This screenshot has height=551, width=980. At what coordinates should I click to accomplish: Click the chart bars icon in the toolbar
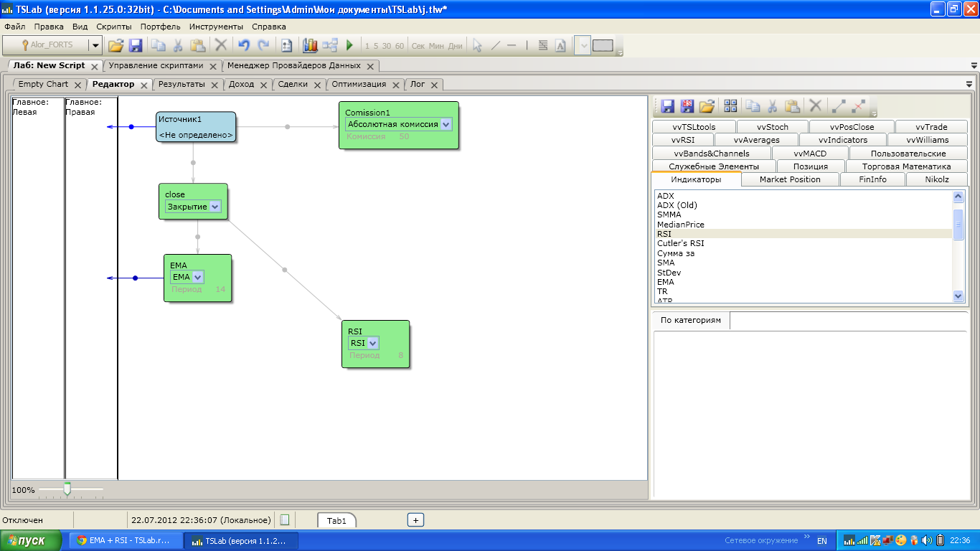click(310, 45)
